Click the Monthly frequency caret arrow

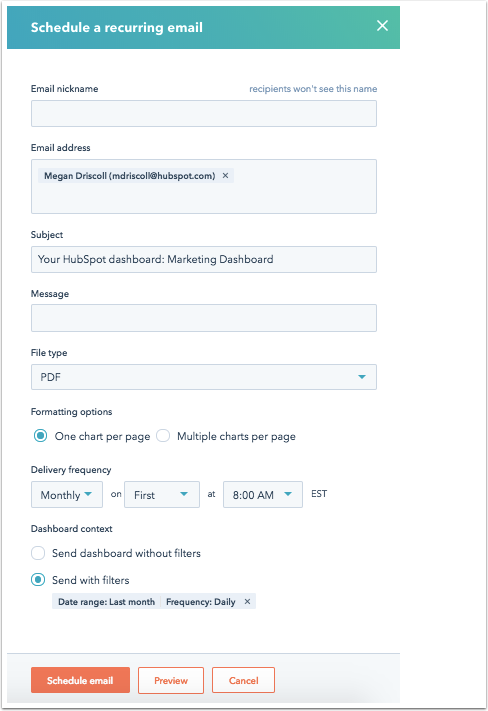coord(88,494)
